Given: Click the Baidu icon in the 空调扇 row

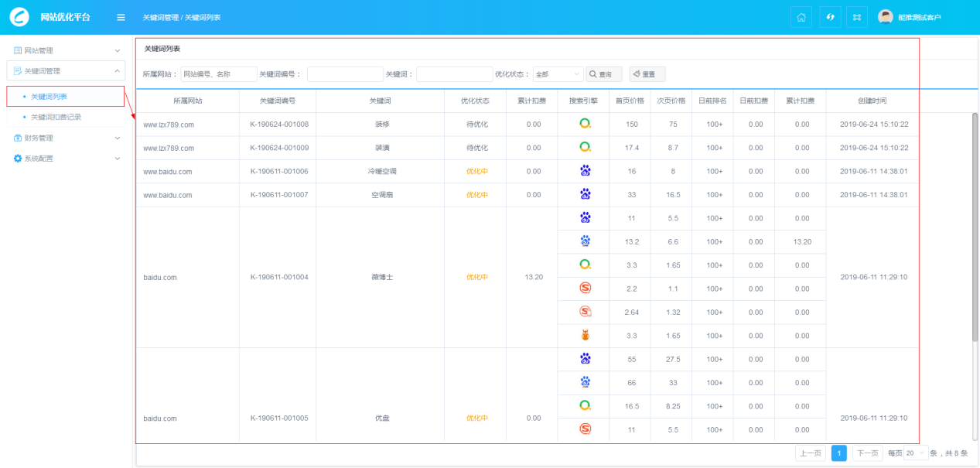Looking at the screenshot, I should pyautogui.click(x=586, y=194).
